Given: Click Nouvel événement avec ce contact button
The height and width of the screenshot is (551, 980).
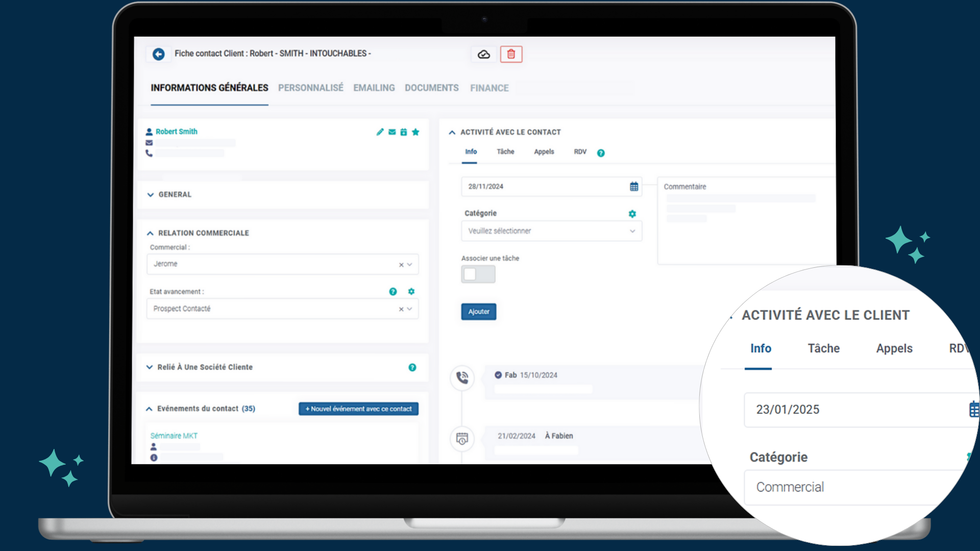Looking at the screenshot, I should [x=358, y=409].
